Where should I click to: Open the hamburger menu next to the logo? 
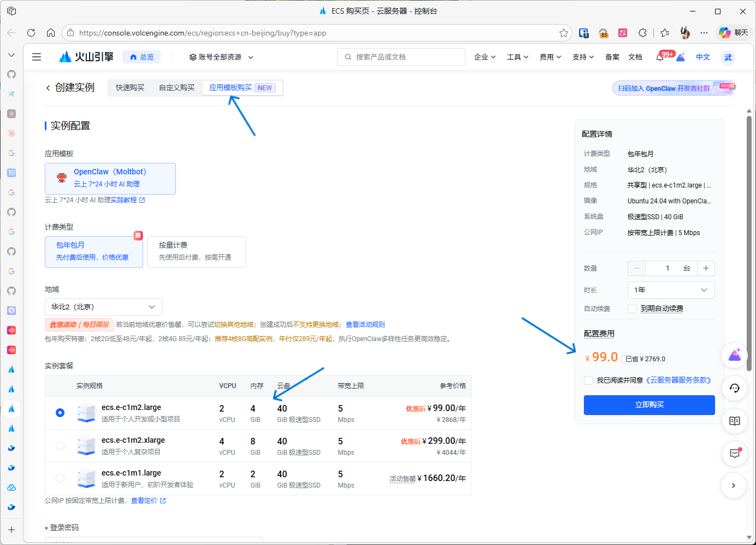[x=36, y=56]
